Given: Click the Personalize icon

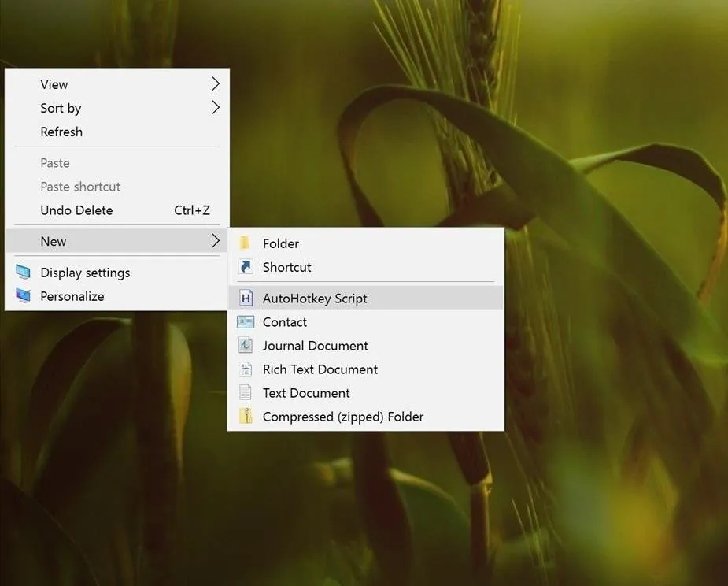Looking at the screenshot, I should pyautogui.click(x=23, y=295).
